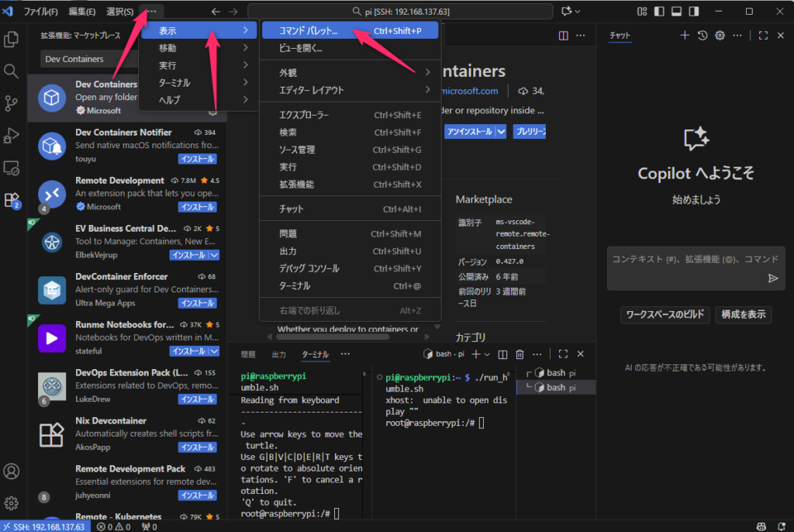The width and height of the screenshot is (794, 532).
Task: Open Source Control in the activity bar
Action: pyautogui.click(x=12, y=102)
